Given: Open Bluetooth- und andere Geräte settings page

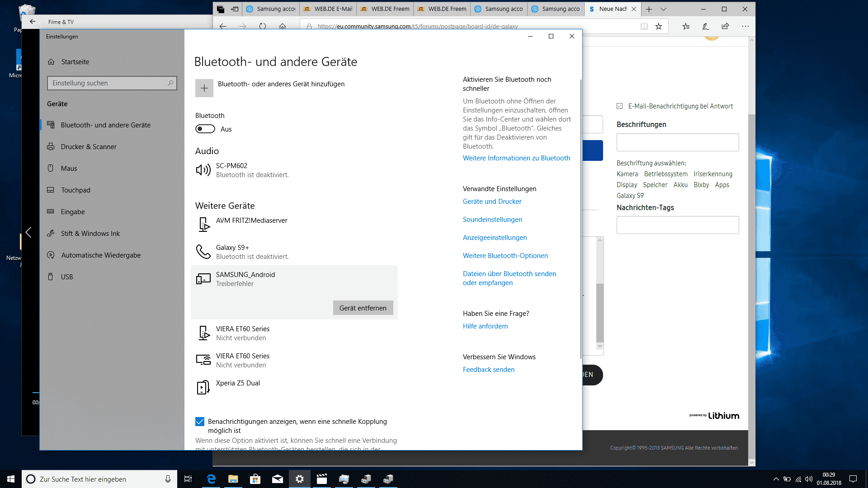Looking at the screenshot, I should tap(112, 125).
